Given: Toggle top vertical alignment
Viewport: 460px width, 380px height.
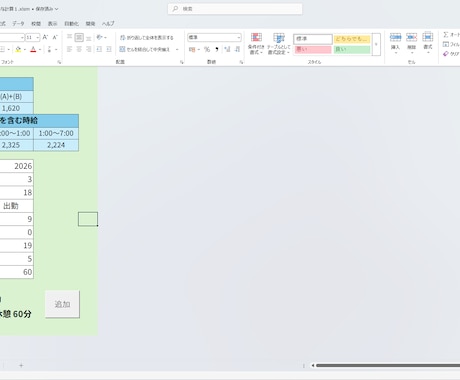Looking at the screenshot, I should (x=69, y=37).
